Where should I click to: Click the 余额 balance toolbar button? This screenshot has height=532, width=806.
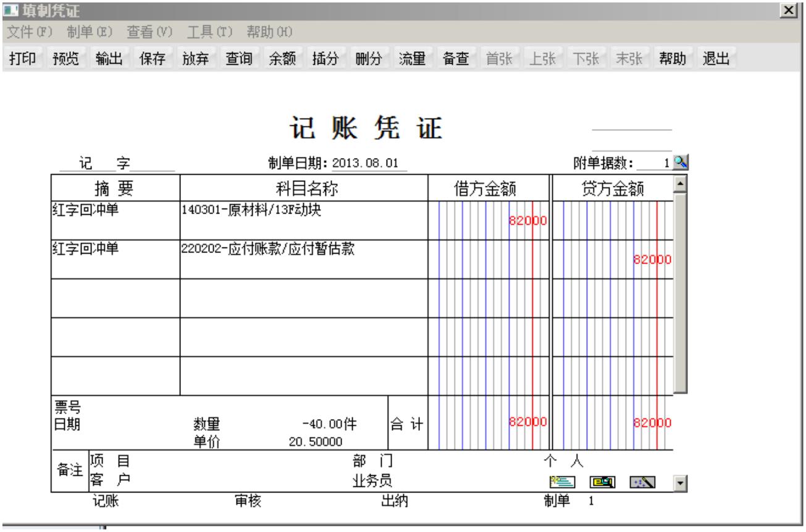pyautogui.click(x=282, y=59)
